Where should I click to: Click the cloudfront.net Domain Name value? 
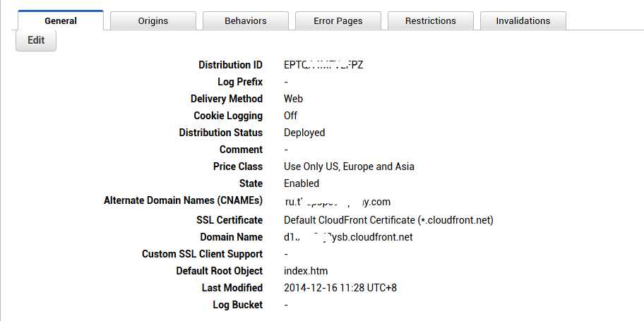[348, 237]
